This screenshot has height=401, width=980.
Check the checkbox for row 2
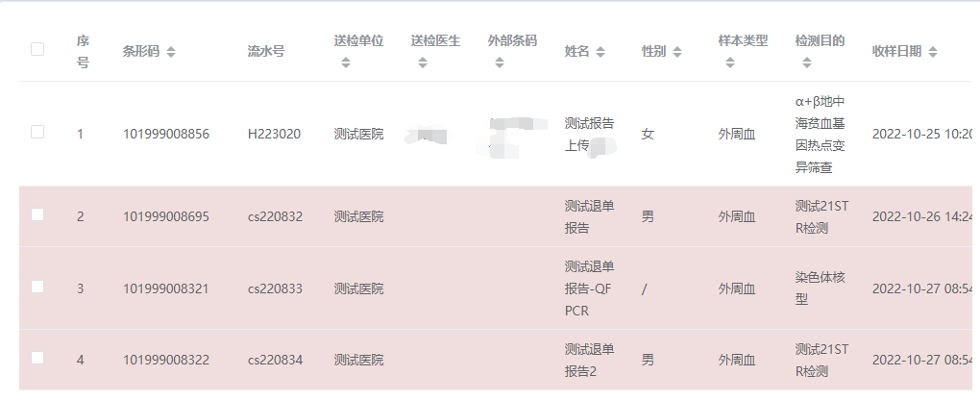point(37,214)
